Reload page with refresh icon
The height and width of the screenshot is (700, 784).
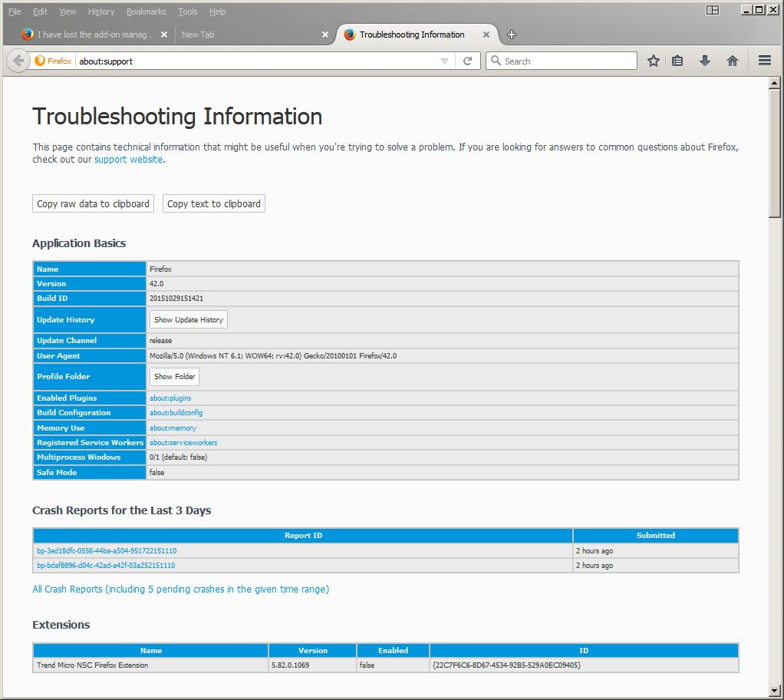[467, 61]
